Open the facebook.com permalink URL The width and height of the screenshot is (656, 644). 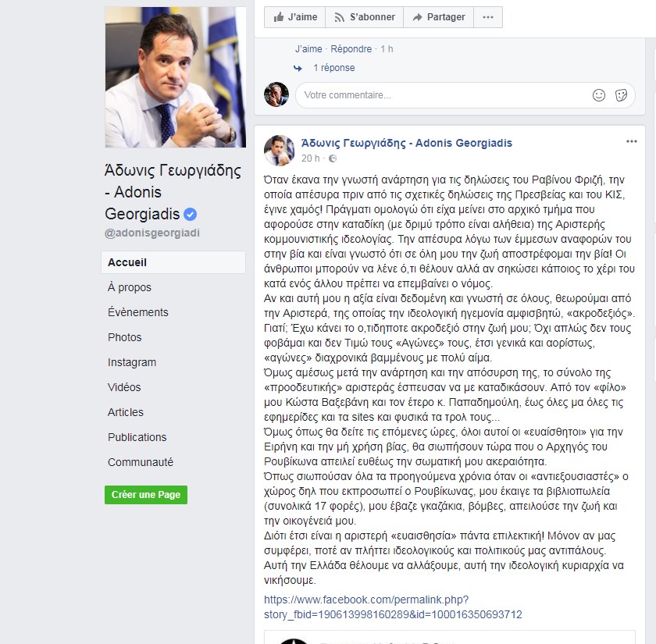coord(393,607)
